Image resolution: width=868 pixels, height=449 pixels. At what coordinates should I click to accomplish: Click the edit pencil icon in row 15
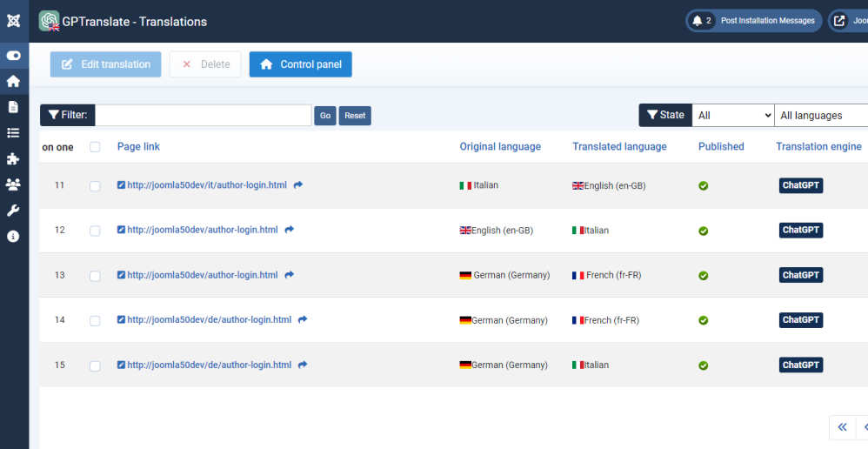tap(121, 365)
